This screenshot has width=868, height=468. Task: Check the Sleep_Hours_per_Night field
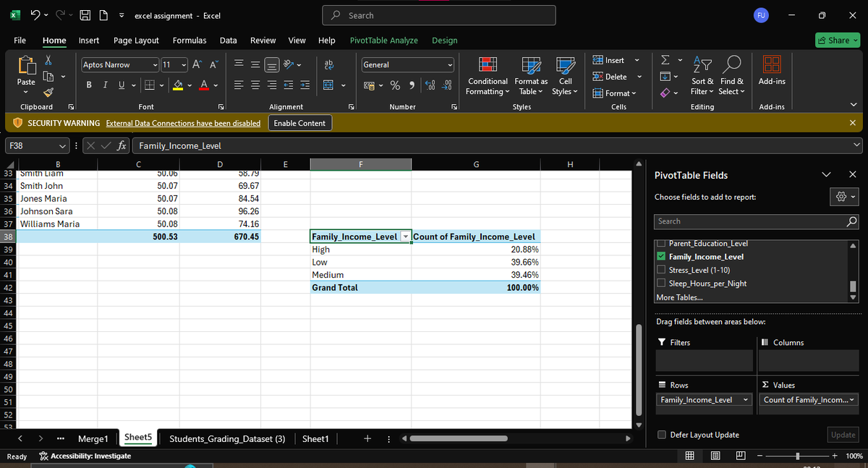[x=660, y=284]
